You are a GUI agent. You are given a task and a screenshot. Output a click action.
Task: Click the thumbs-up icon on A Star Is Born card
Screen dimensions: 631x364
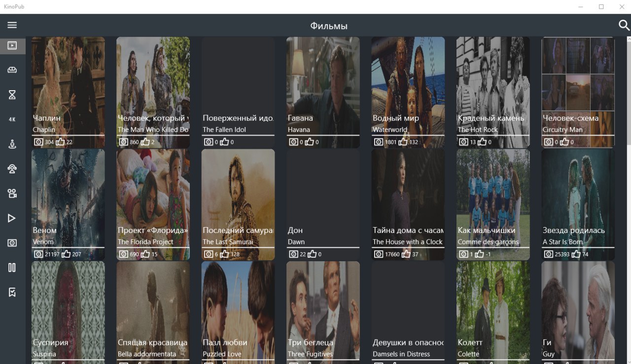pos(576,254)
